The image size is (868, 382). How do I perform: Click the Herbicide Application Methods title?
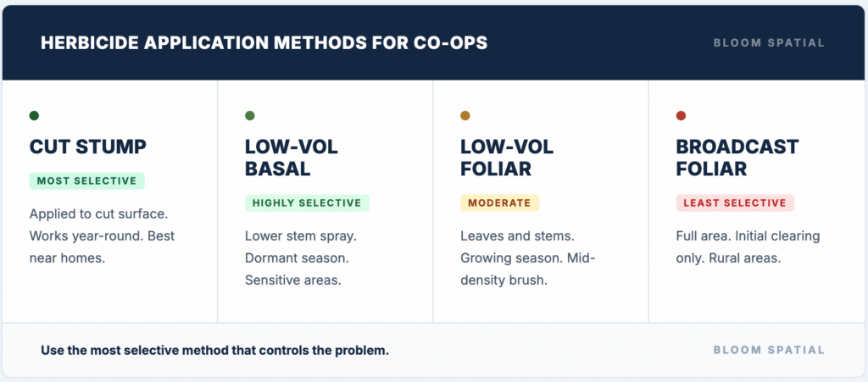[x=264, y=43]
